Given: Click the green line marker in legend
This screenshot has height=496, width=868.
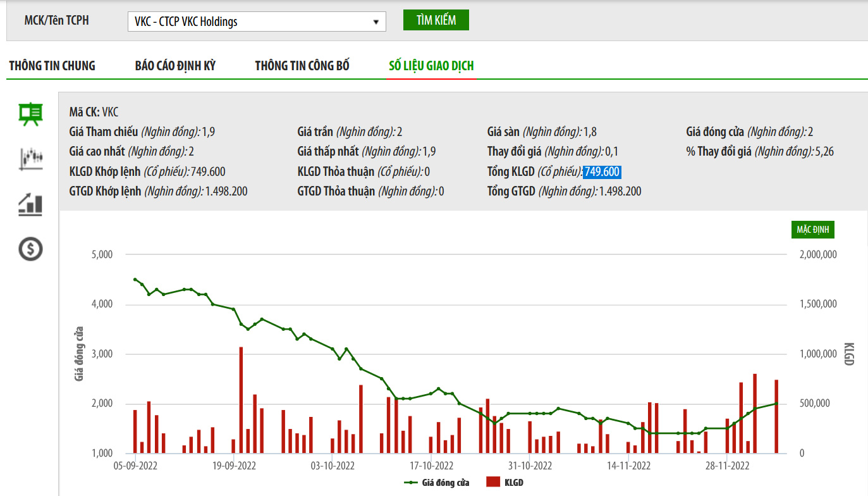Looking at the screenshot, I should (x=413, y=483).
